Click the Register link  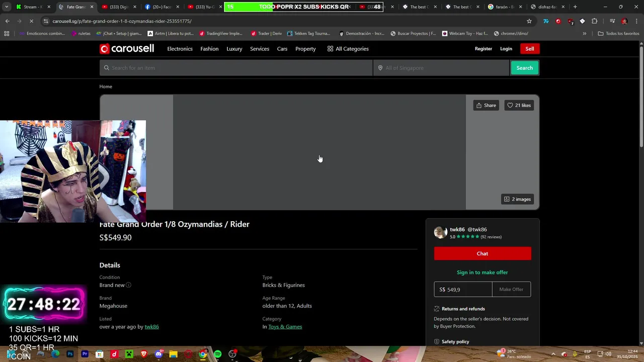(484, 49)
